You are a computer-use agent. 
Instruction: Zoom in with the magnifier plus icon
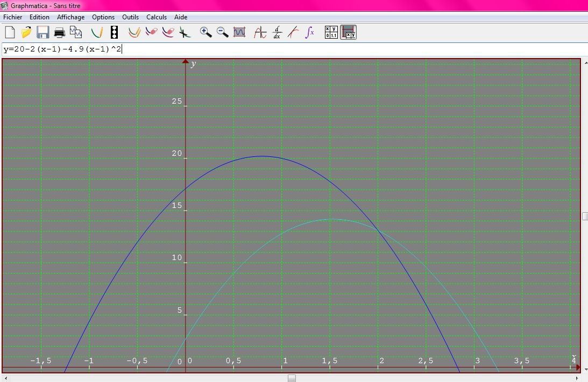coord(206,32)
